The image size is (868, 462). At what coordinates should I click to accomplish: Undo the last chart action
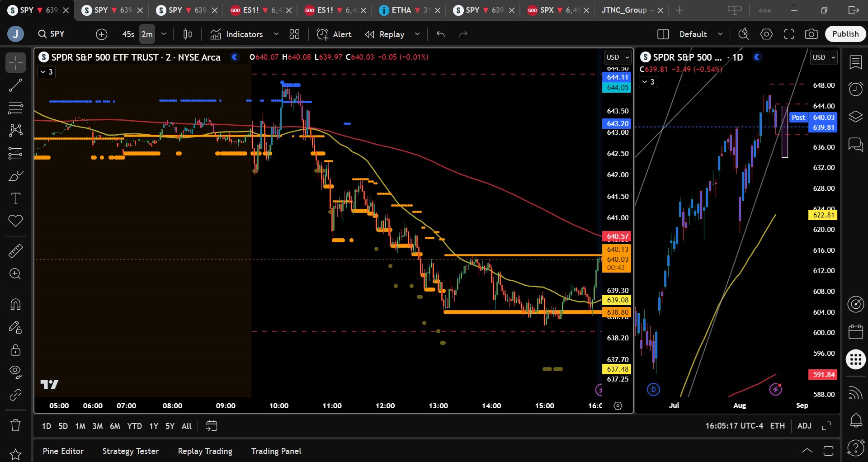441,34
